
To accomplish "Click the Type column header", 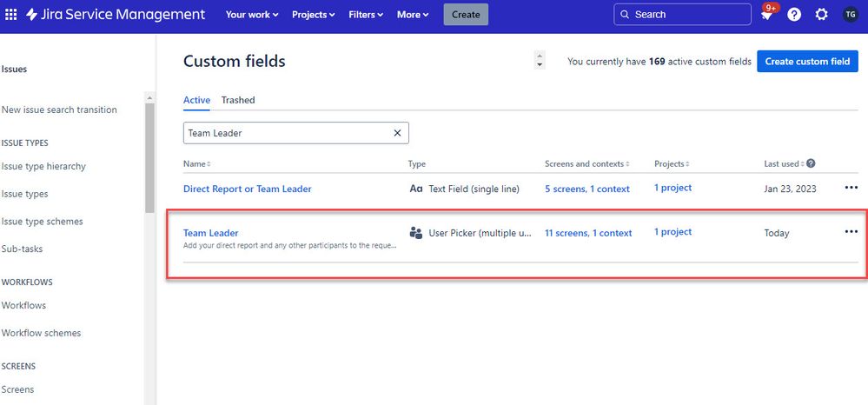I will 417,164.
